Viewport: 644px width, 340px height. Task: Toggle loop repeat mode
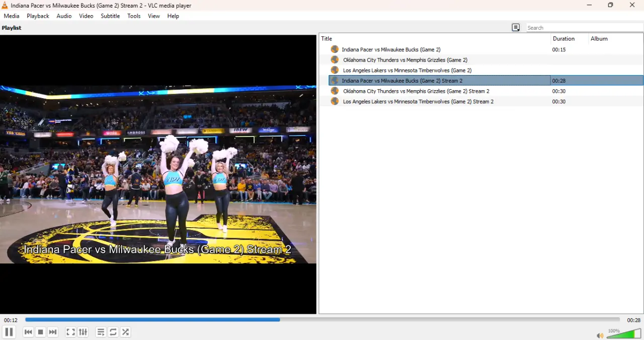113,332
